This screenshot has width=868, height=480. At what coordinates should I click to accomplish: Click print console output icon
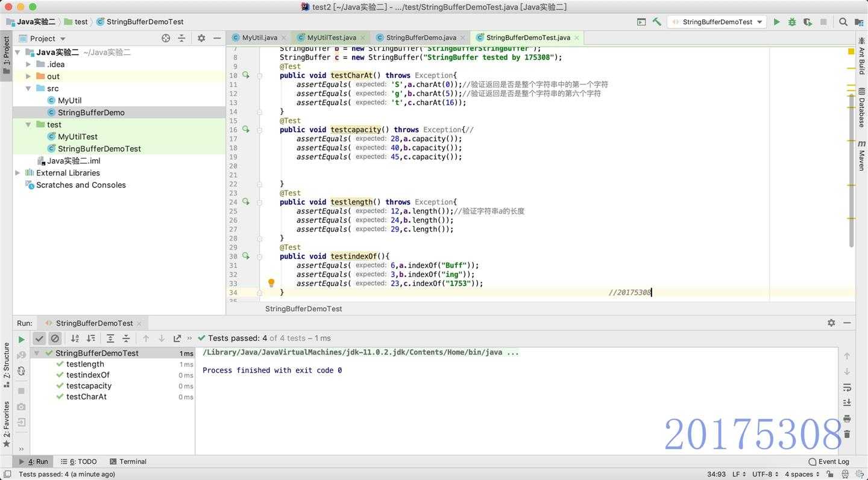click(x=847, y=418)
